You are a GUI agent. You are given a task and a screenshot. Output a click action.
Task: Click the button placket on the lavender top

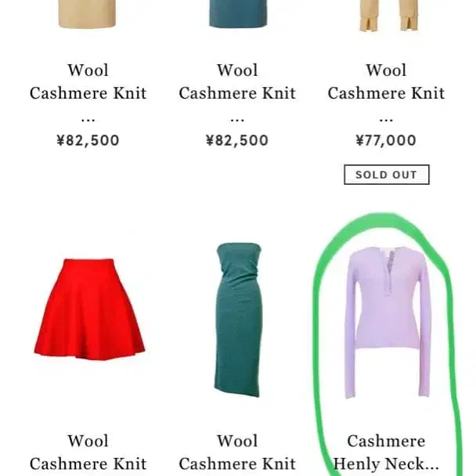click(x=389, y=272)
